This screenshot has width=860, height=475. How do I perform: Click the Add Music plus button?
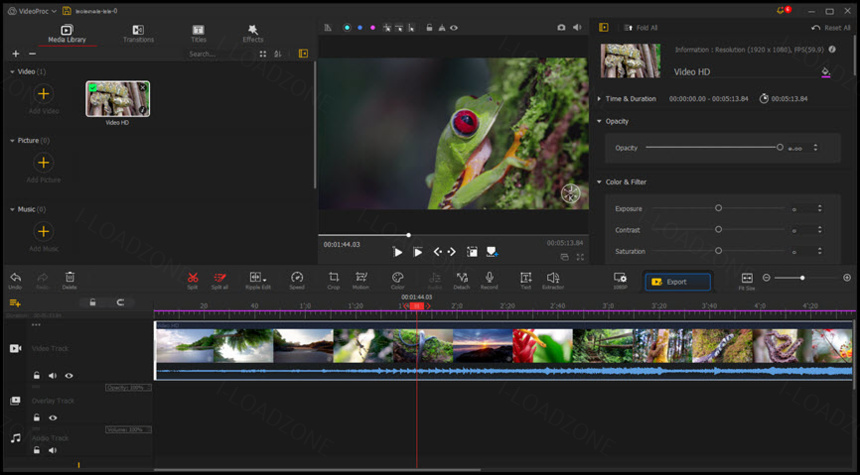(43, 231)
